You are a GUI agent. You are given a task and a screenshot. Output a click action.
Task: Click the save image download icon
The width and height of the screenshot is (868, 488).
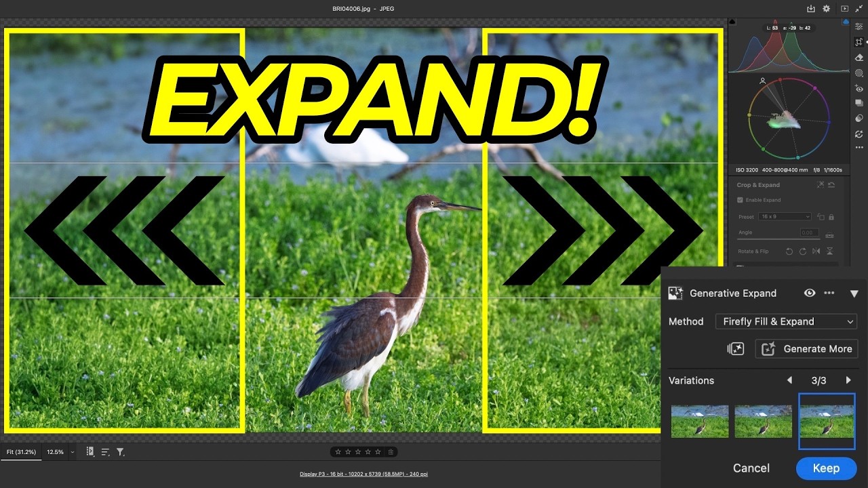(x=811, y=9)
